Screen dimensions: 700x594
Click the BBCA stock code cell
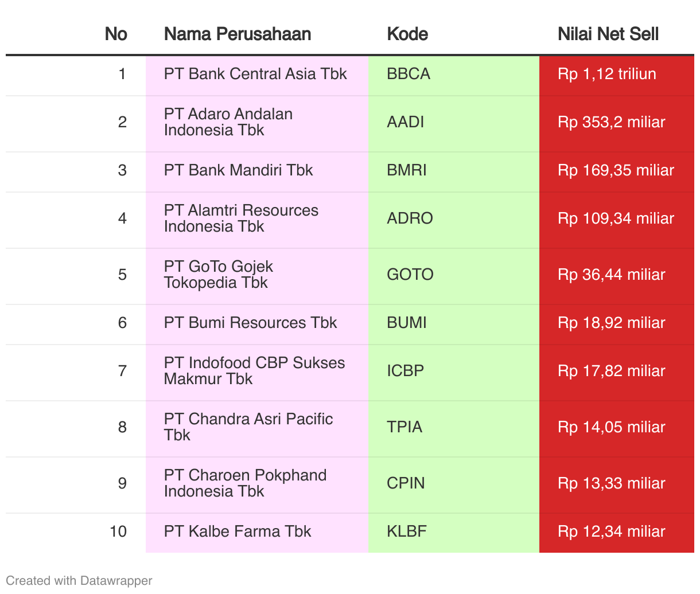click(x=409, y=74)
